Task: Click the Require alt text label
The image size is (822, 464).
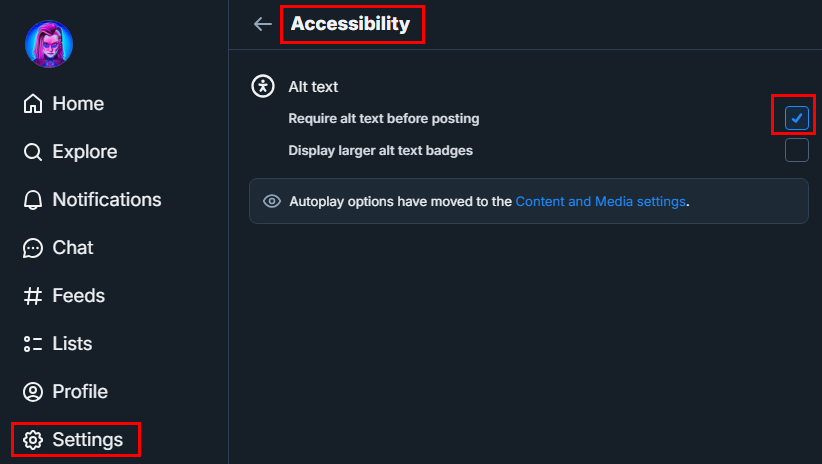Action: tap(384, 118)
